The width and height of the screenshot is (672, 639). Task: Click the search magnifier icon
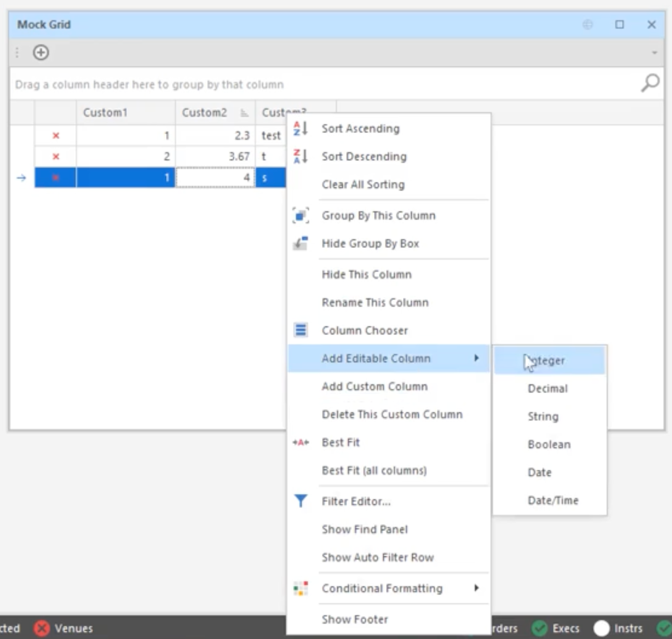pos(650,83)
